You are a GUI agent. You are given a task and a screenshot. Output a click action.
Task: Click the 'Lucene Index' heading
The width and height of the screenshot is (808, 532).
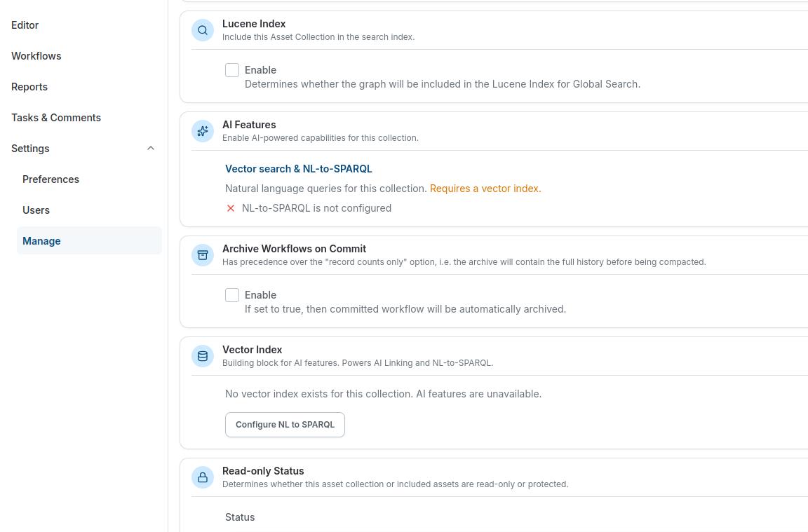pos(254,24)
